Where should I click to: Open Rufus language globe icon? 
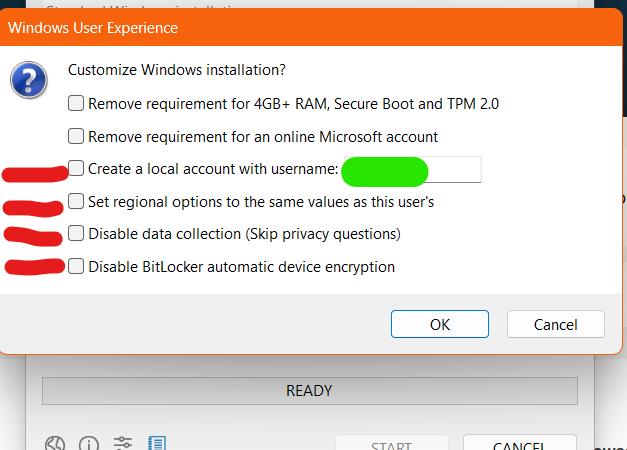click(57, 444)
